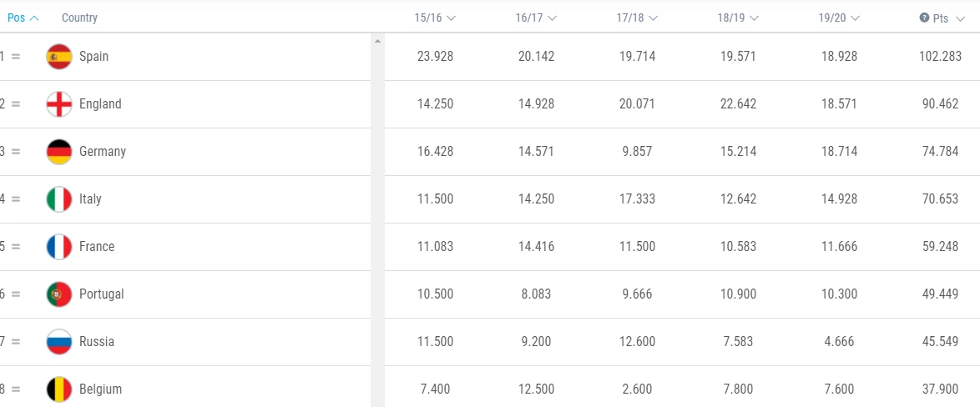Viewport: 980px width, 407px height.
Task: Open the Spain country link
Action: (93, 57)
